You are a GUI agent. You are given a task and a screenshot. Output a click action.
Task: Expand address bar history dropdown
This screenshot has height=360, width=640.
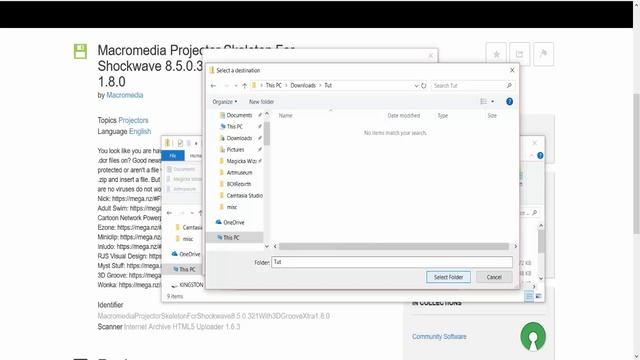tap(416, 86)
